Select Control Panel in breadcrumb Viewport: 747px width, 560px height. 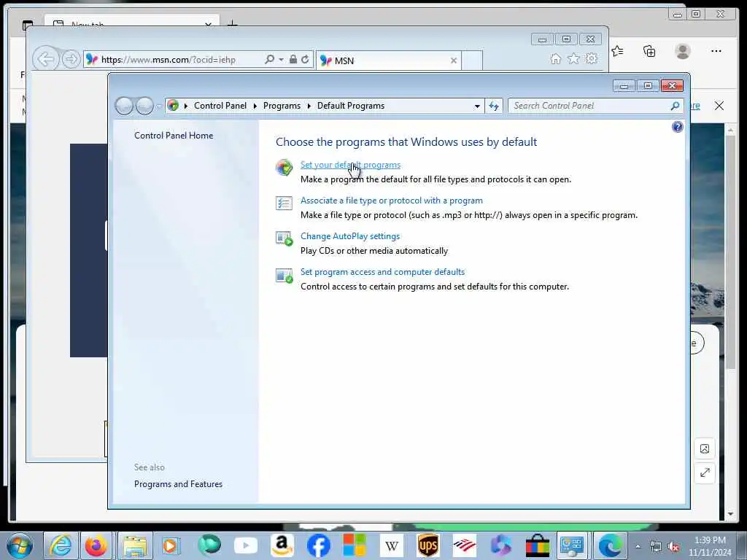click(220, 106)
